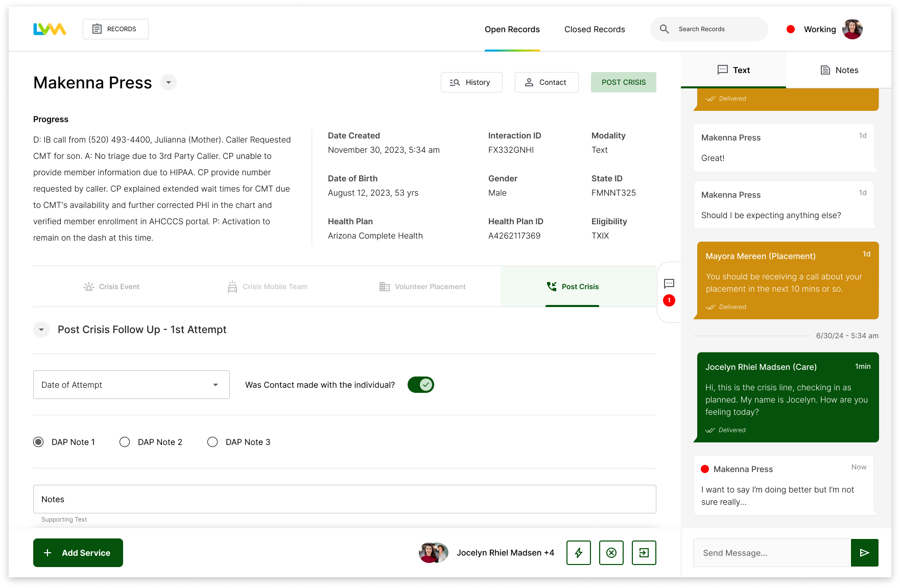Click the Contact person icon
The image size is (900, 588).
(529, 82)
